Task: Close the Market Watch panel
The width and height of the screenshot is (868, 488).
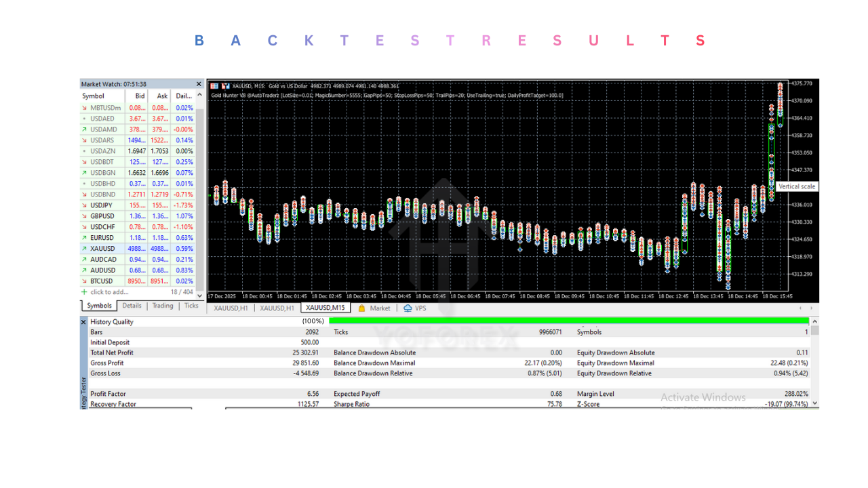Action: 199,84
